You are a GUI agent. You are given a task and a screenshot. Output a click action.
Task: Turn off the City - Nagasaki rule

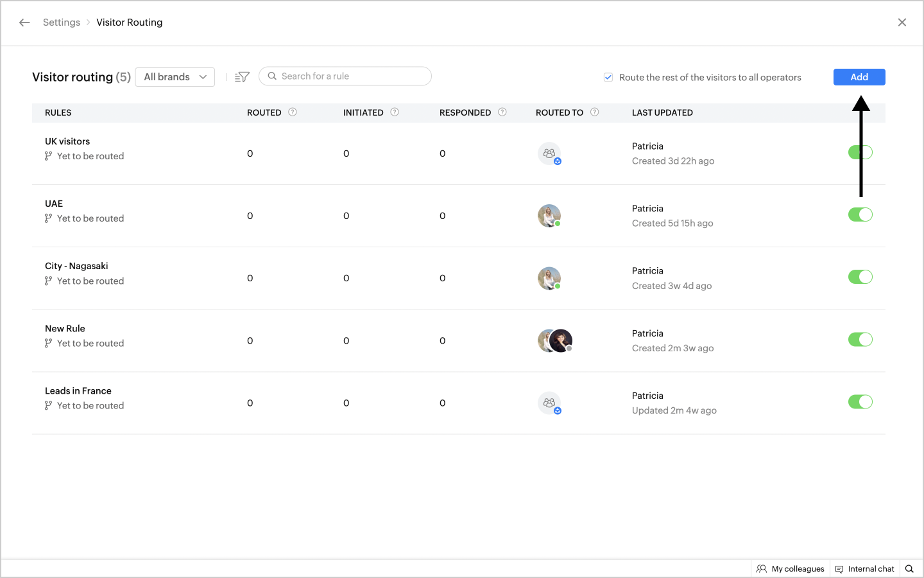pos(860,277)
